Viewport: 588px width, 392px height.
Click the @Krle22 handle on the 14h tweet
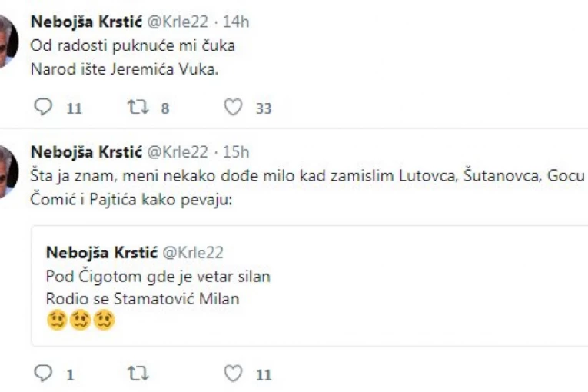[177, 22]
